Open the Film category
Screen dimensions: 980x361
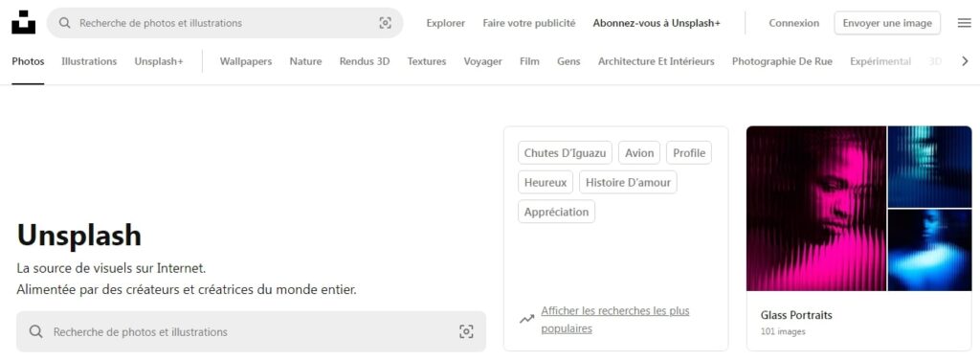point(529,61)
